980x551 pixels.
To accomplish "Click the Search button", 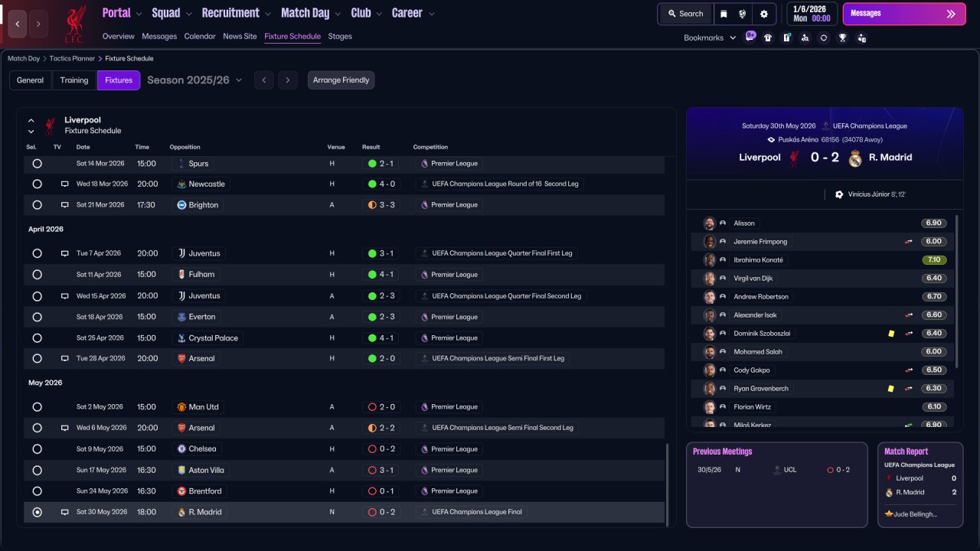I will tap(684, 14).
